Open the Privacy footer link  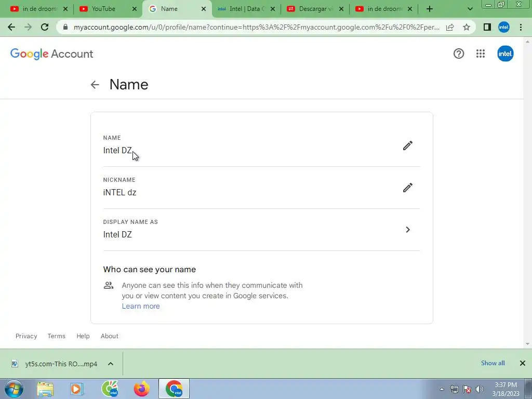pyautogui.click(x=26, y=336)
